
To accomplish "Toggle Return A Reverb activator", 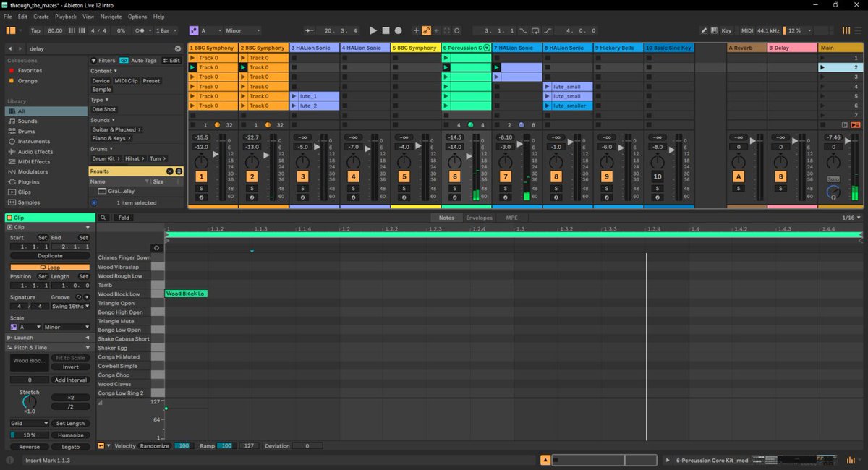I will [739, 176].
